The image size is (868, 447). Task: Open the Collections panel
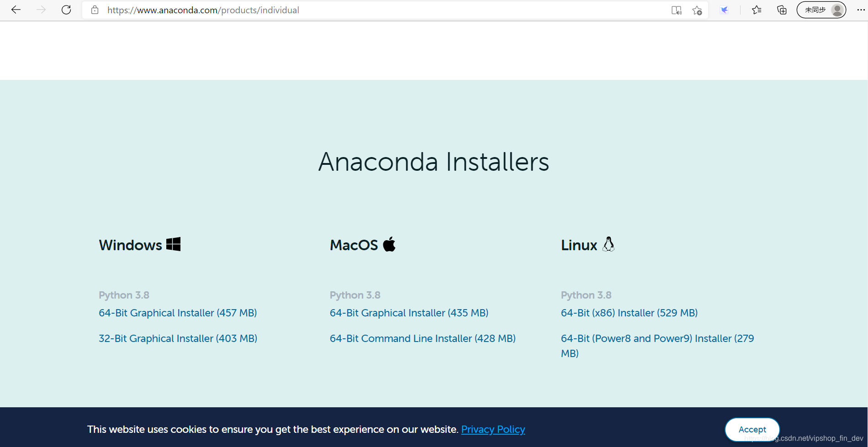pyautogui.click(x=782, y=10)
